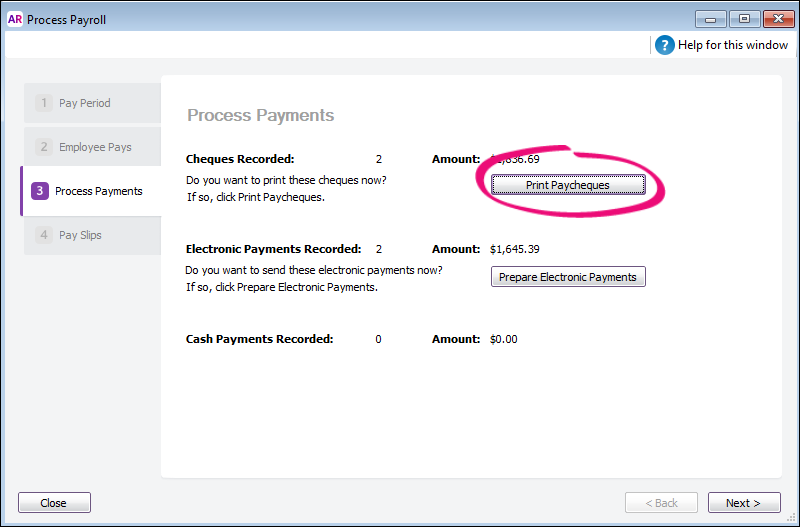Minimize the Process Payroll window

[x=710, y=18]
